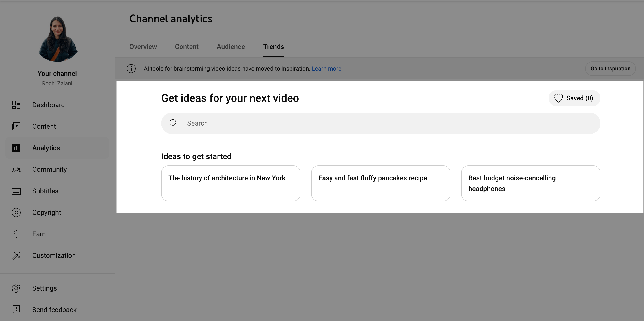Image resolution: width=644 pixels, height=321 pixels.
Task: Open the Learn more link
Action: pos(326,68)
